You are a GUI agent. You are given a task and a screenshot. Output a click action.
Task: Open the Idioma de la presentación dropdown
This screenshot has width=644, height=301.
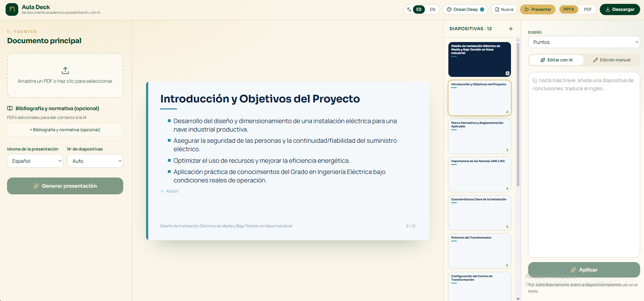pos(35,161)
